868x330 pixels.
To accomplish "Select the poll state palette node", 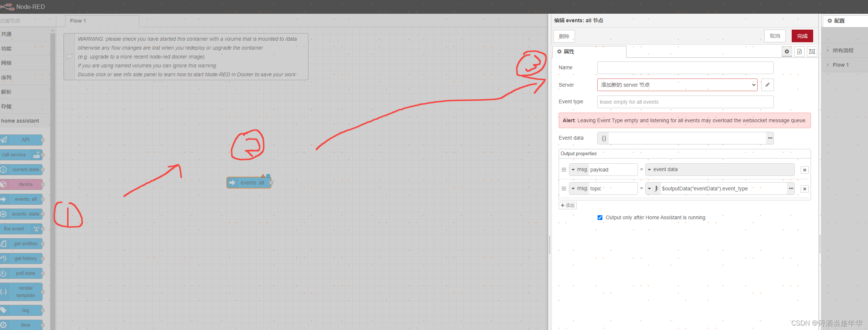I will pyautogui.click(x=21, y=273).
